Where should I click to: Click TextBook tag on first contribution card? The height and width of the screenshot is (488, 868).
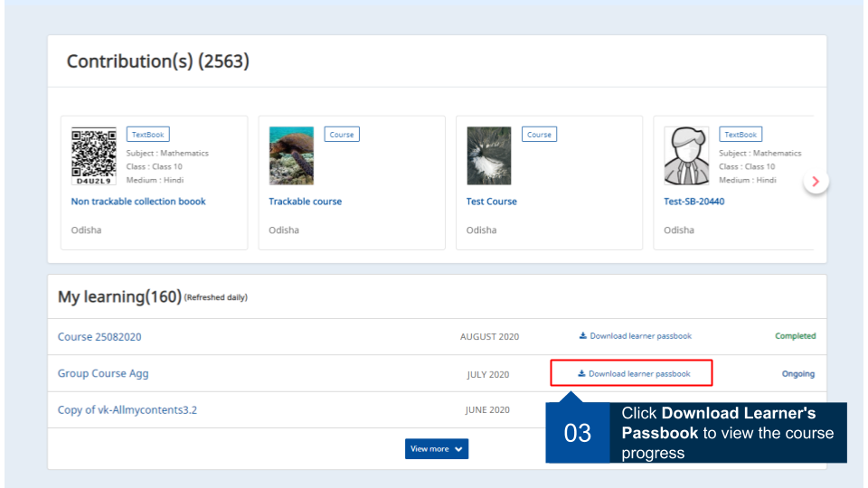(x=147, y=135)
